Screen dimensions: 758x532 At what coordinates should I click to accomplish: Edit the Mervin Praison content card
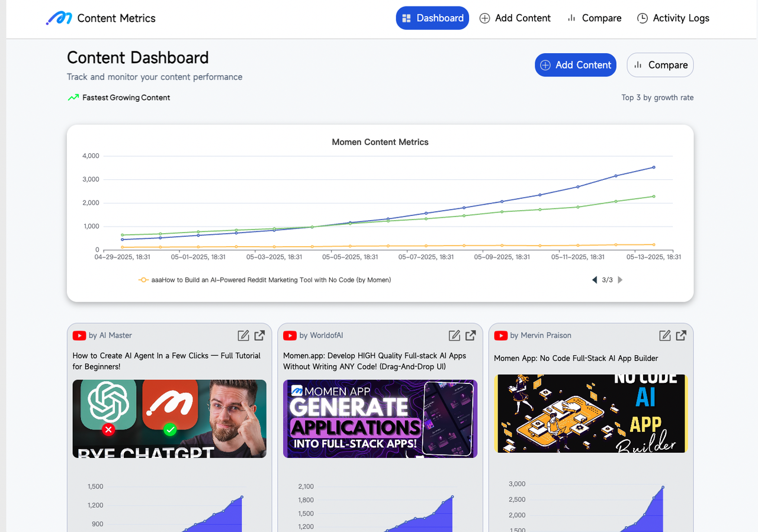(665, 336)
